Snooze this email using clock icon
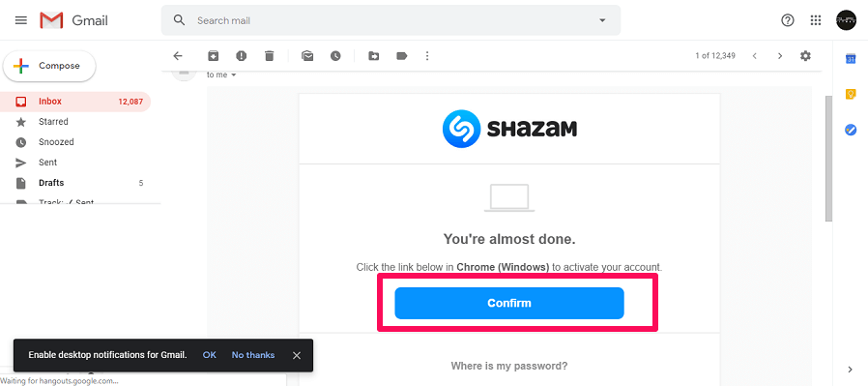 [x=335, y=56]
